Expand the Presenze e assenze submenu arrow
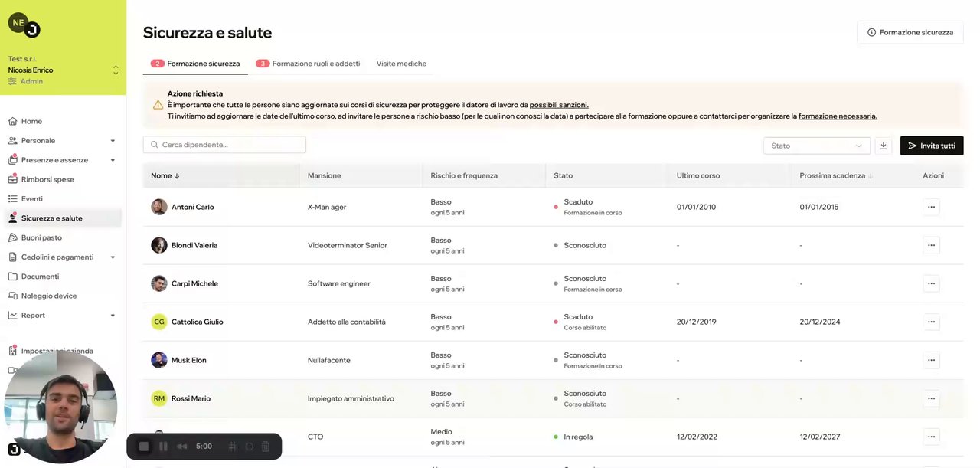Image resolution: width=980 pixels, height=468 pixels. (113, 160)
